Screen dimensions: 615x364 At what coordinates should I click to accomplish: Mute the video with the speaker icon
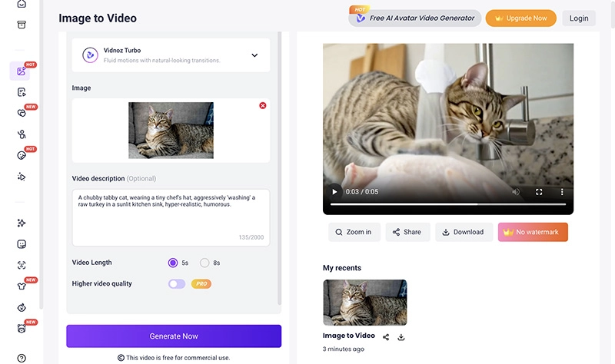click(516, 192)
